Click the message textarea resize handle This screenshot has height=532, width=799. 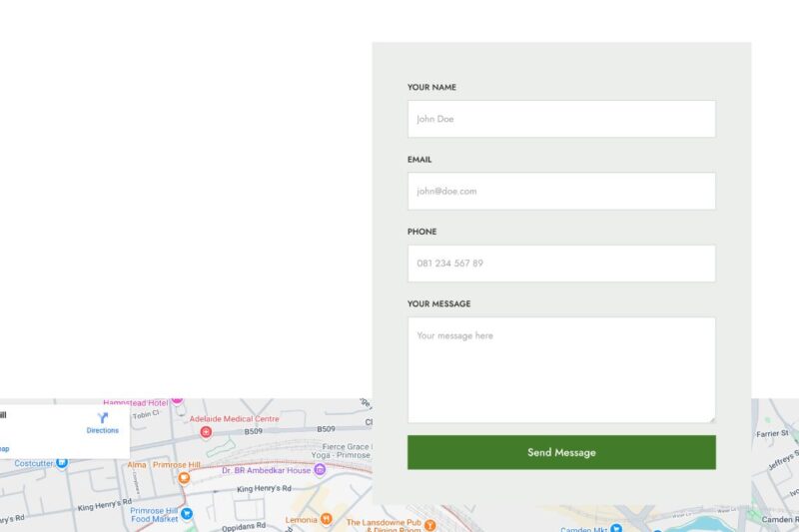tap(711, 418)
